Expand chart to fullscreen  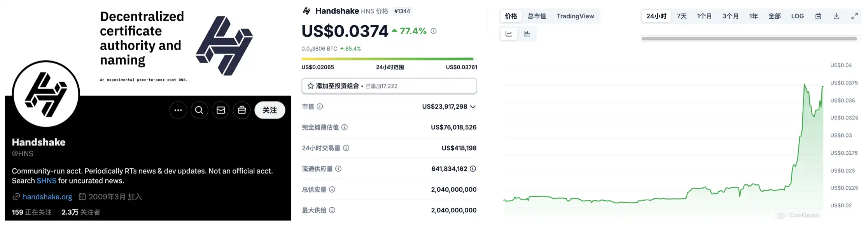pyautogui.click(x=854, y=16)
